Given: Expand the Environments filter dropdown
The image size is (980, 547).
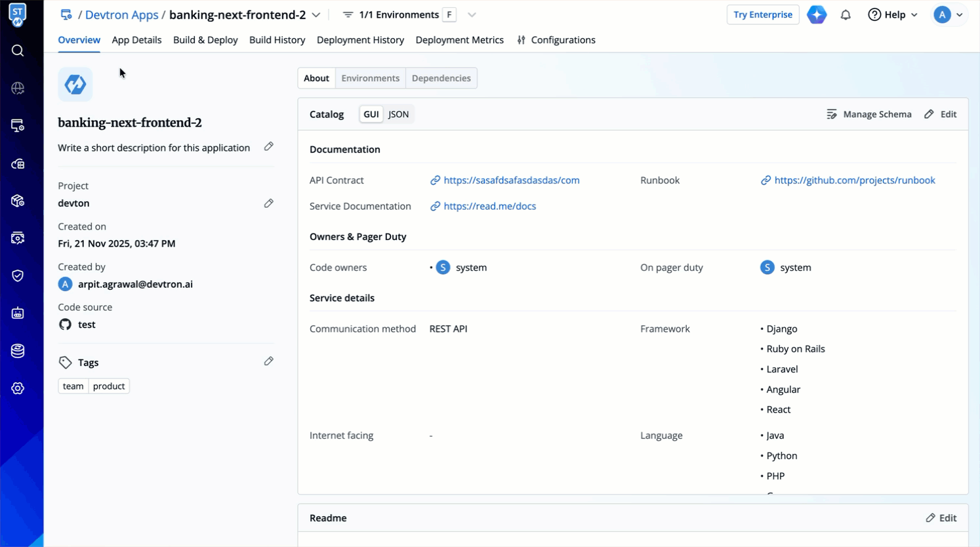Looking at the screenshot, I should coord(472,14).
